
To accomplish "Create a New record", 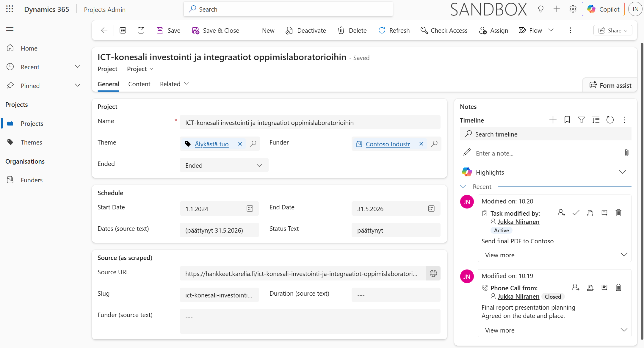I will tap(262, 30).
